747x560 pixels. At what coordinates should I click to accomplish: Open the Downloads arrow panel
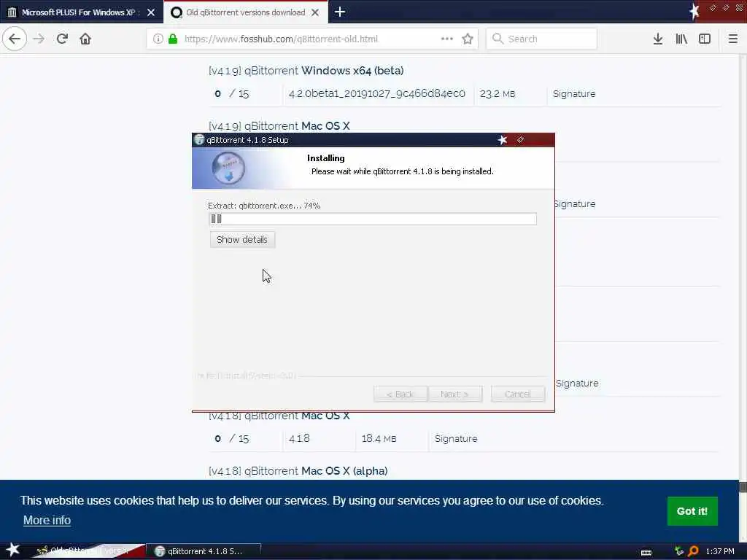658,39
